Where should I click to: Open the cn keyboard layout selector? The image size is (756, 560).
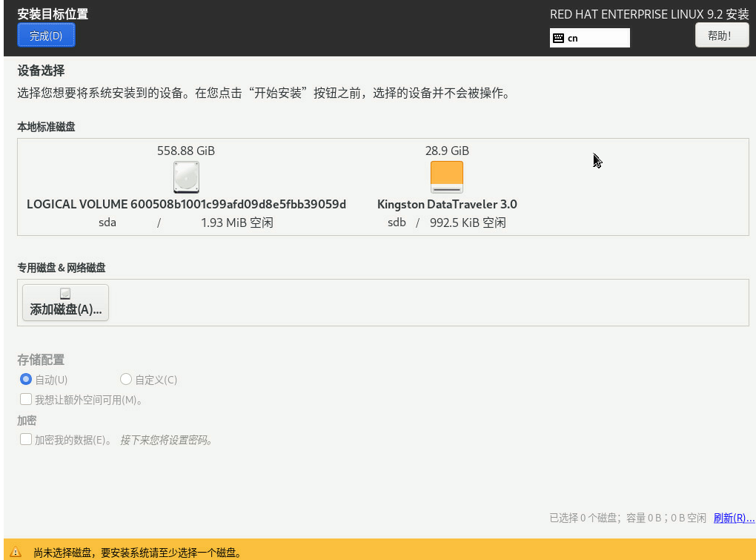590,39
